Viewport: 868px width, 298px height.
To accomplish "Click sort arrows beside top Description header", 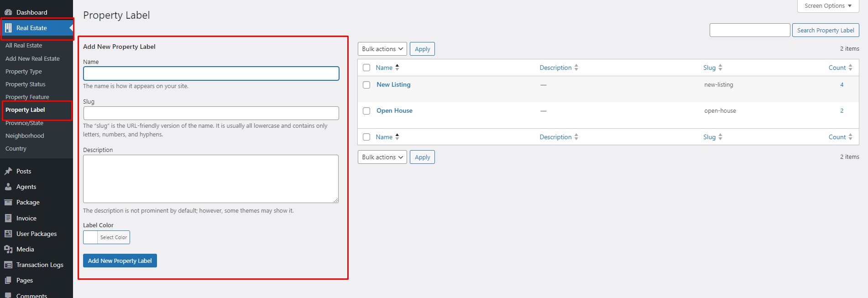I will pyautogui.click(x=576, y=68).
